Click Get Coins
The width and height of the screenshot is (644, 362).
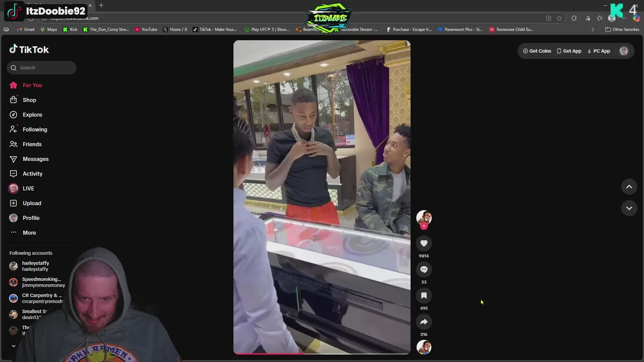coord(537,51)
